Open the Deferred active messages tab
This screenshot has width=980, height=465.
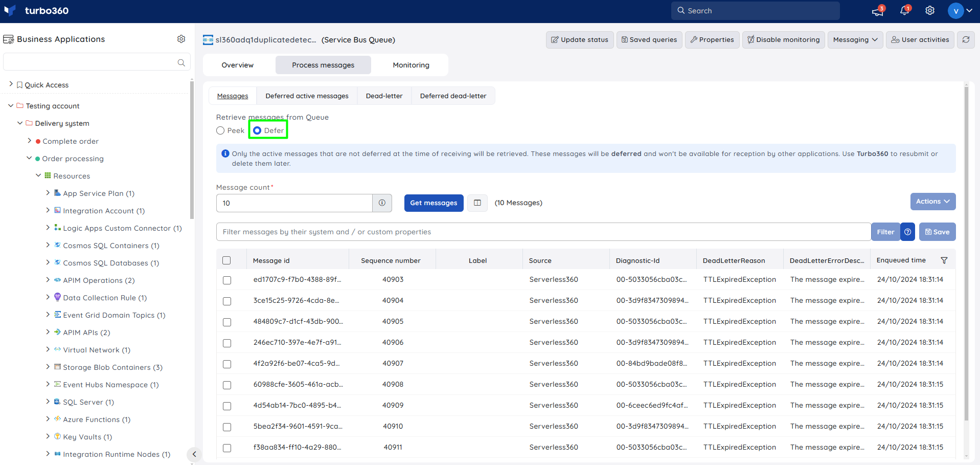(x=307, y=96)
